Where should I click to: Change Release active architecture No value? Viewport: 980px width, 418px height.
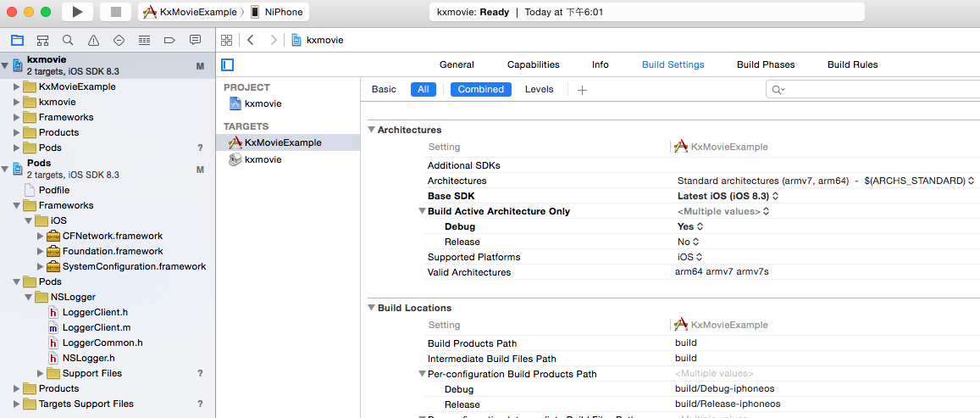(688, 242)
